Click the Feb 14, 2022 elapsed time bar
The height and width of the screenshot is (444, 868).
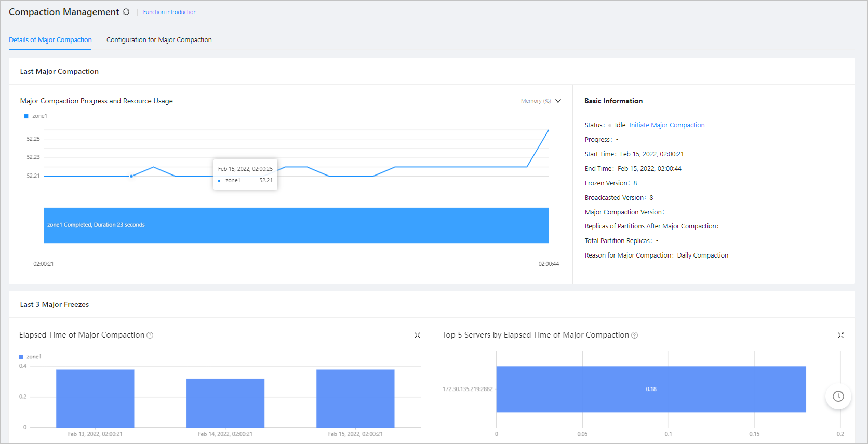(225, 403)
